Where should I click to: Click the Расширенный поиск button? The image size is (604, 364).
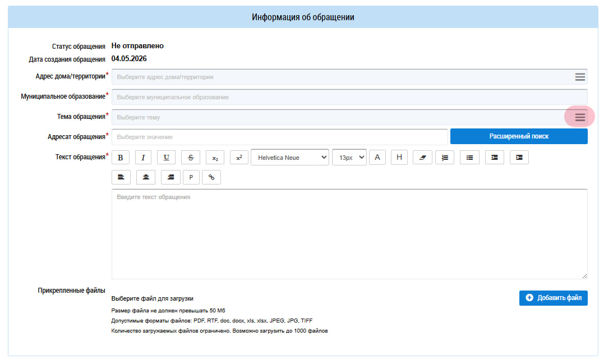pos(519,136)
